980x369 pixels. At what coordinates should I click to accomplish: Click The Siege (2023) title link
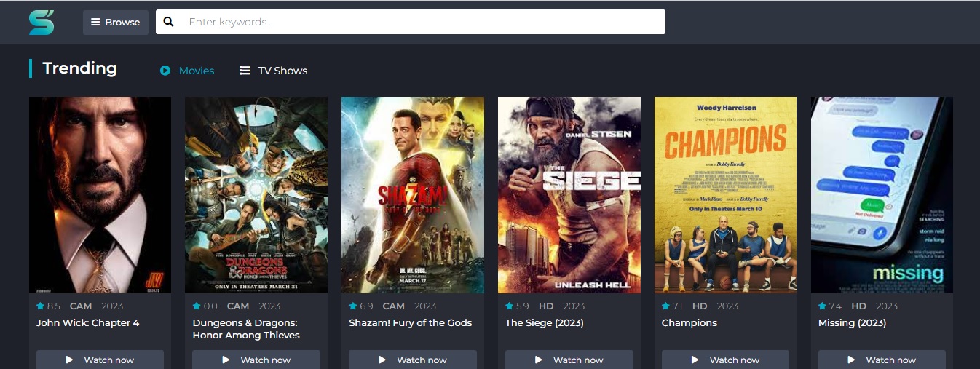pos(545,322)
